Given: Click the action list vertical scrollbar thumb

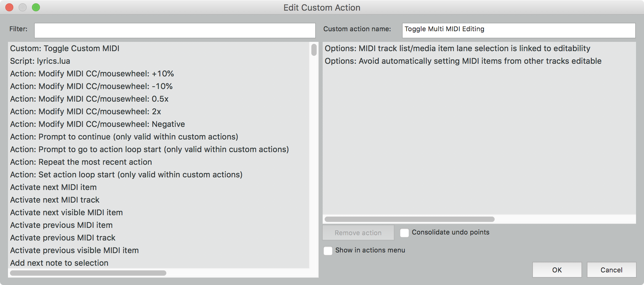Looking at the screenshot, I should (314, 50).
